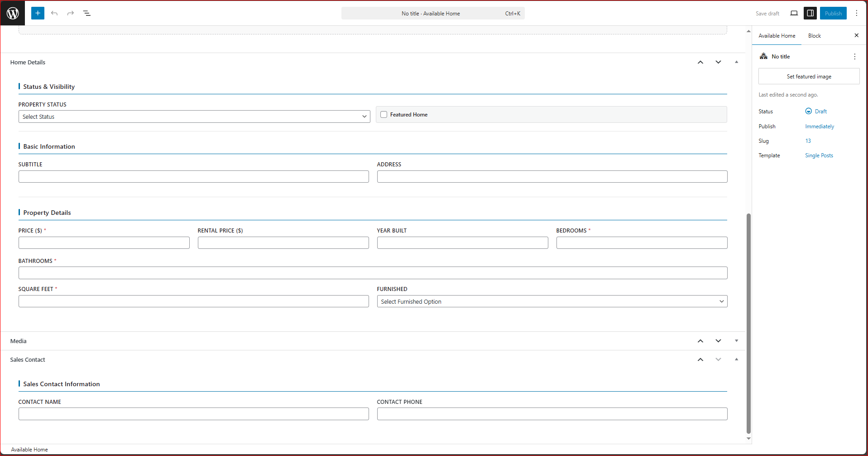
Task: Click the Status & Visibility heading
Action: click(49, 87)
